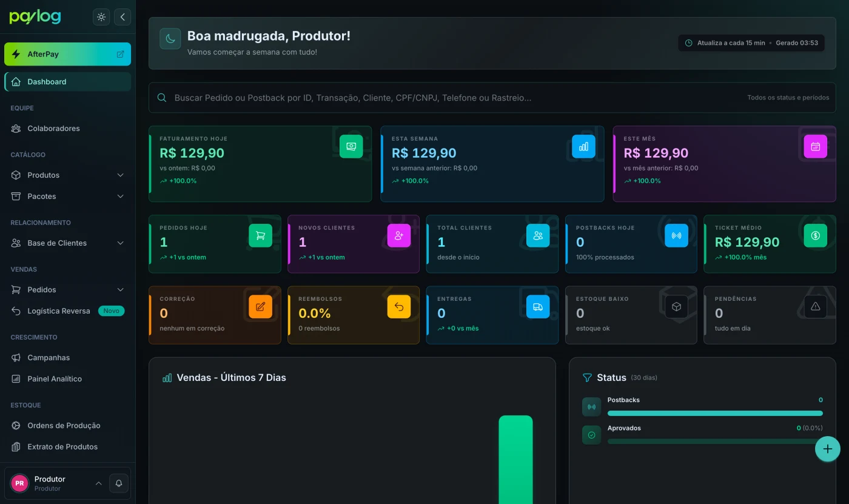Click the Postbacks status row icon
This screenshot has height=504, width=849.
click(591, 407)
